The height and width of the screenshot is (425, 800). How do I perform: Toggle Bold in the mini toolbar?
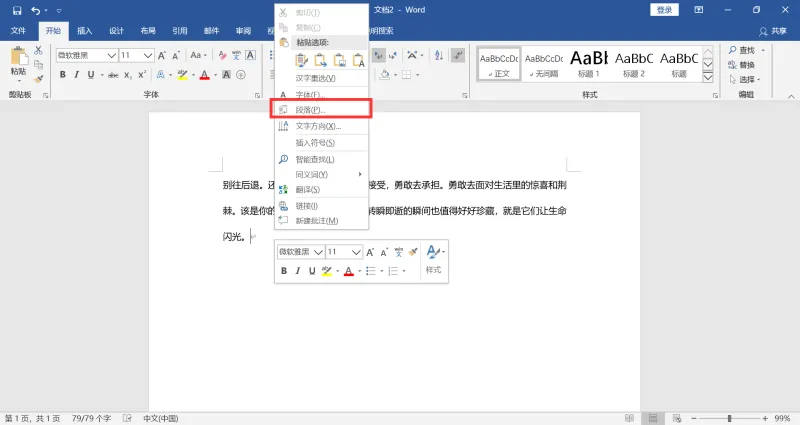[x=284, y=271]
